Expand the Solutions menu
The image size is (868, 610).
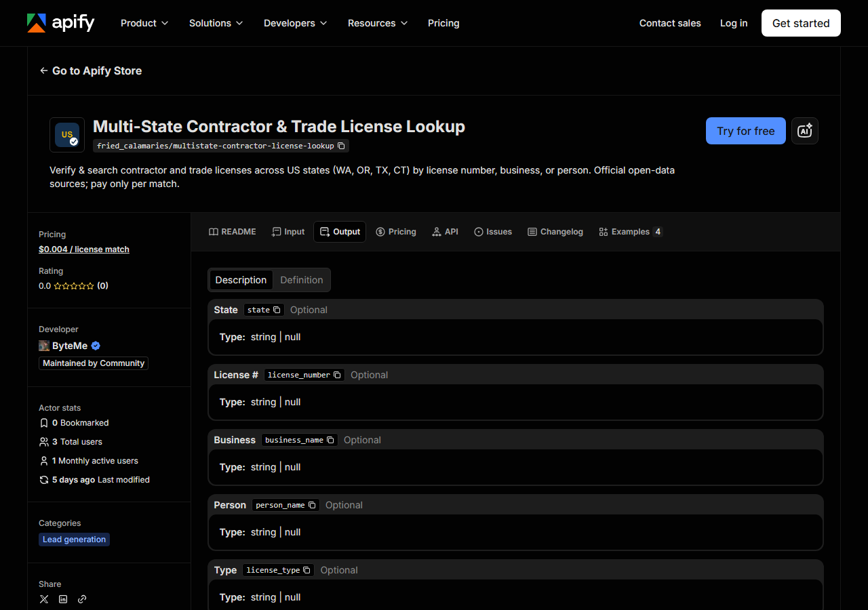click(216, 23)
